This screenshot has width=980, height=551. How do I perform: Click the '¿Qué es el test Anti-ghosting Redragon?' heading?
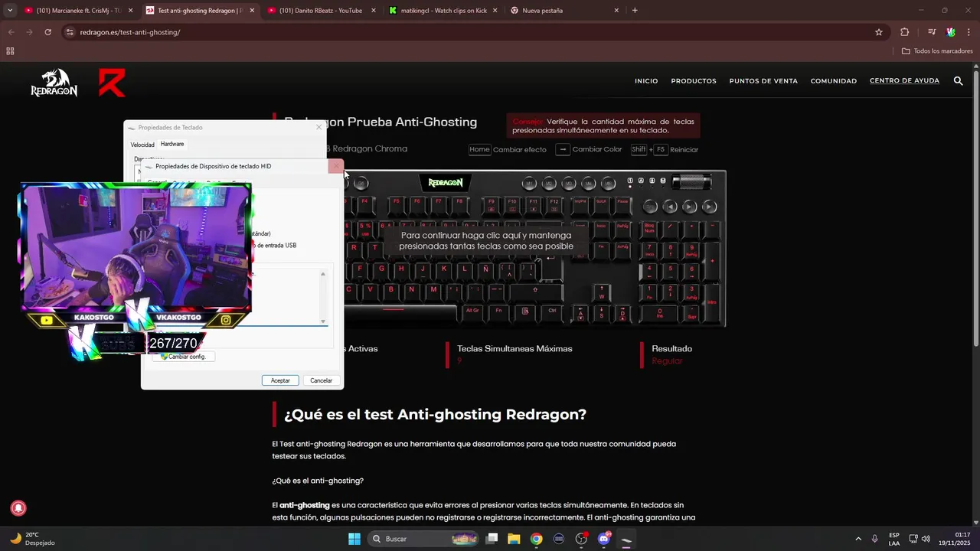click(435, 415)
